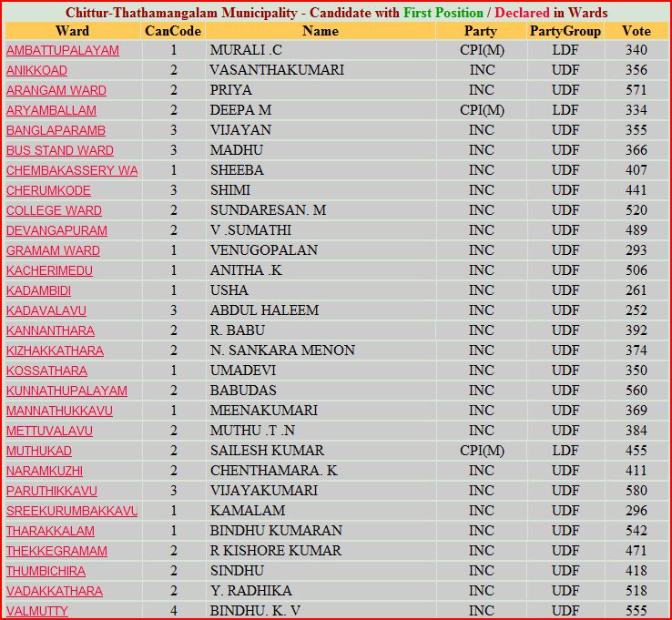Open the THARAKKALAM ward link
Screen dimensions: 672x620
tap(50, 531)
